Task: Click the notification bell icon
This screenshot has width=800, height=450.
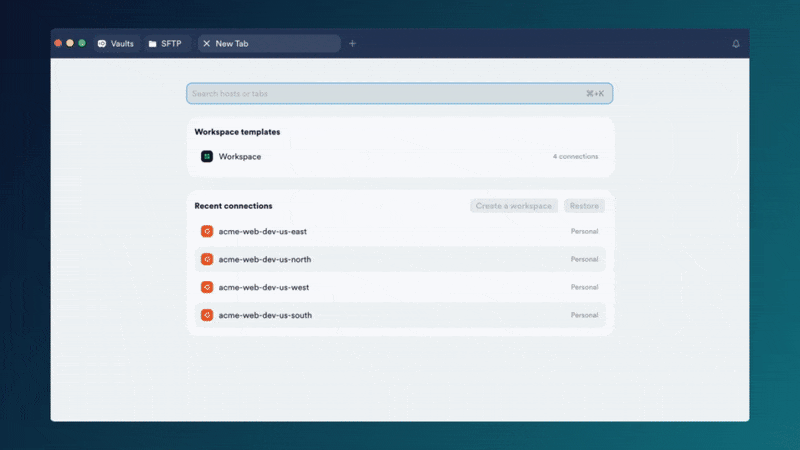Action: pyautogui.click(x=736, y=44)
